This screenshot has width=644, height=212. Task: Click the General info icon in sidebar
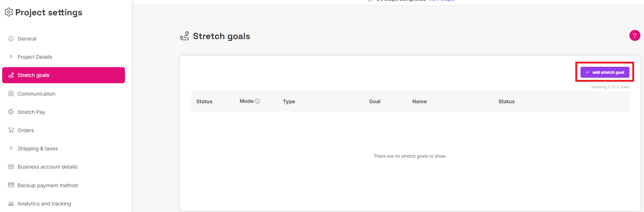point(11,39)
